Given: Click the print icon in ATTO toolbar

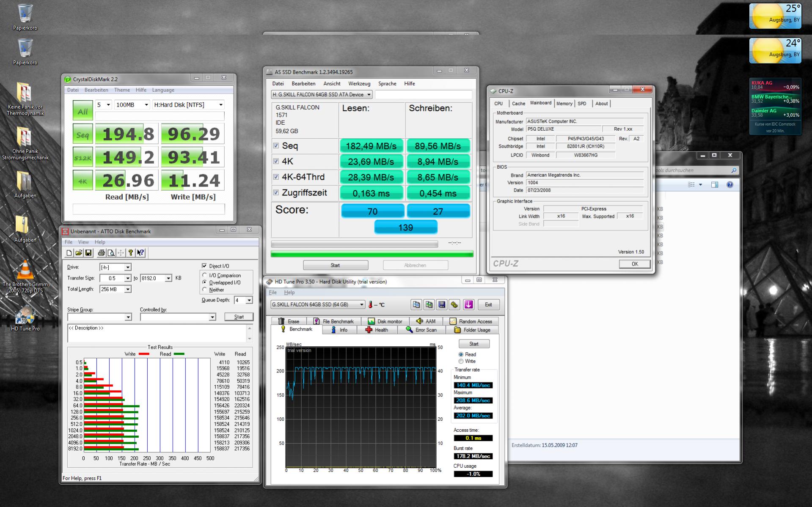Looking at the screenshot, I should click(x=101, y=253).
